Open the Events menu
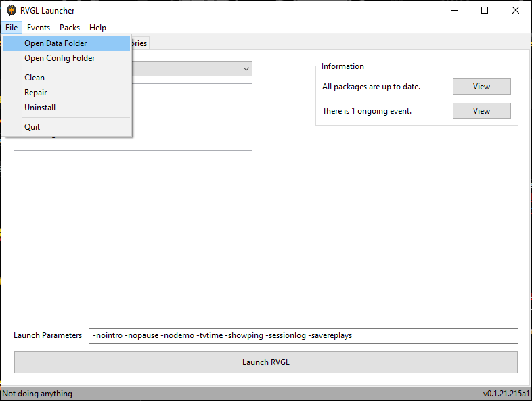 tap(39, 28)
